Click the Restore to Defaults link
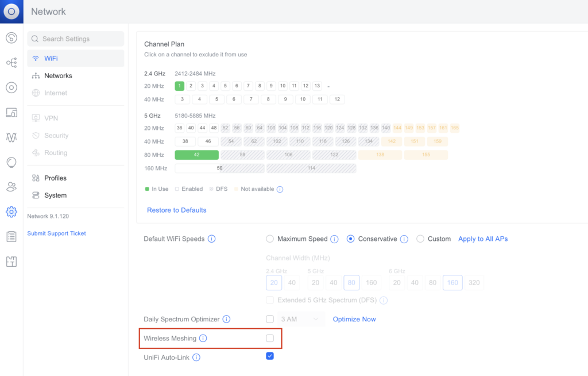This screenshot has width=588, height=376. pyautogui.click(x=176, y=210)
